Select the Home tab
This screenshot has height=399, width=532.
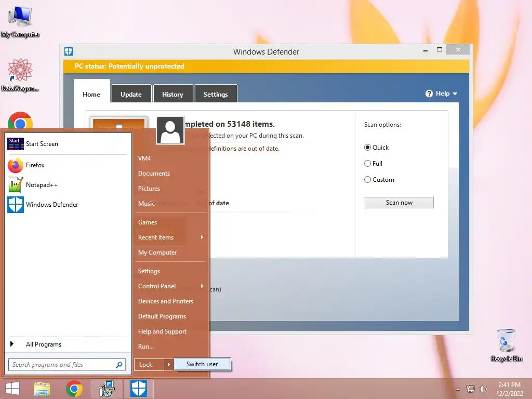pyautogui.click(x=91, y=91)
